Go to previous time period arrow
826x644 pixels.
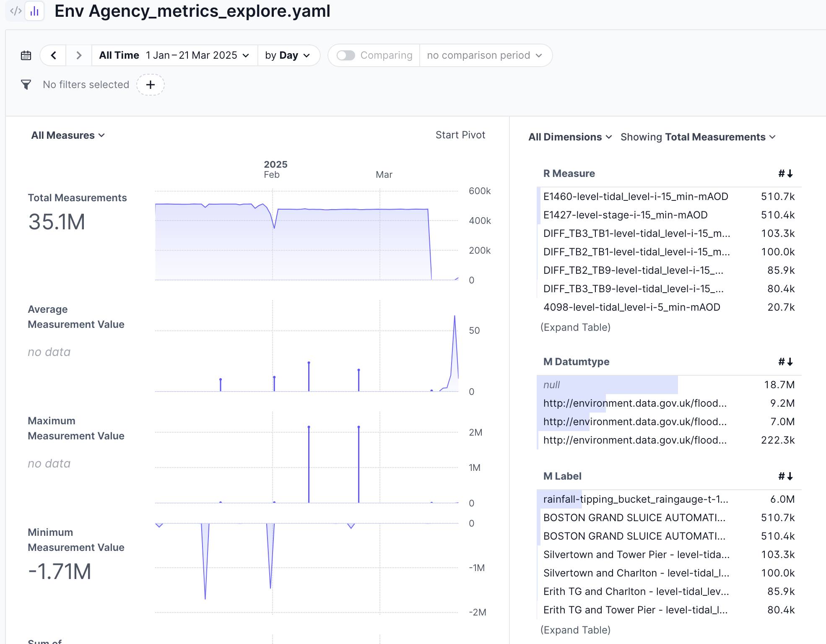(53, 55)
